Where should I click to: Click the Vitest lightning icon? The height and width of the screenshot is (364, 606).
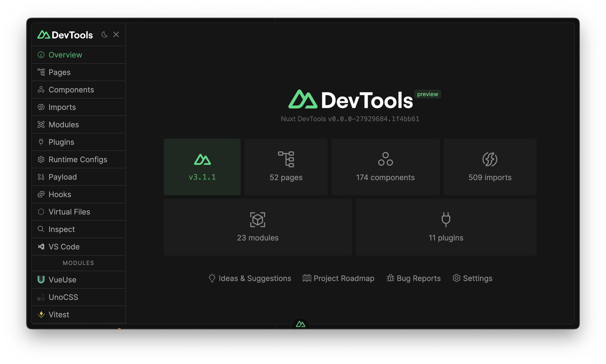[x=41, y=315]
